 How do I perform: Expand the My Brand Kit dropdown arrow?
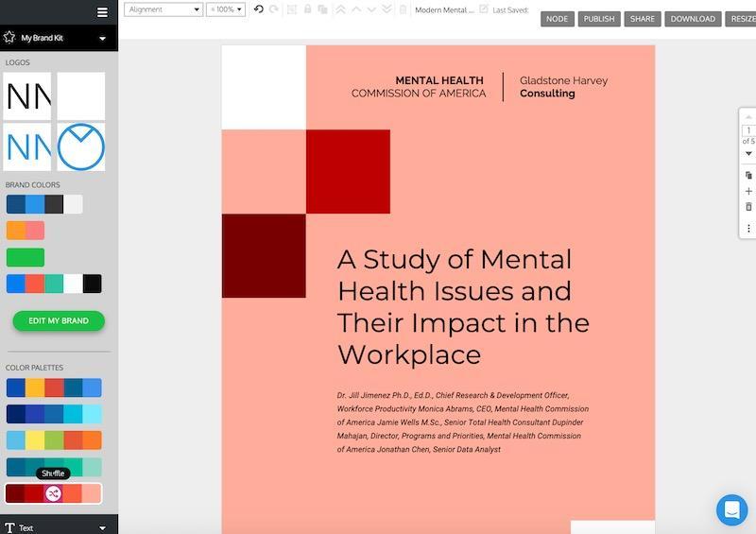click(x=102, y=38)
